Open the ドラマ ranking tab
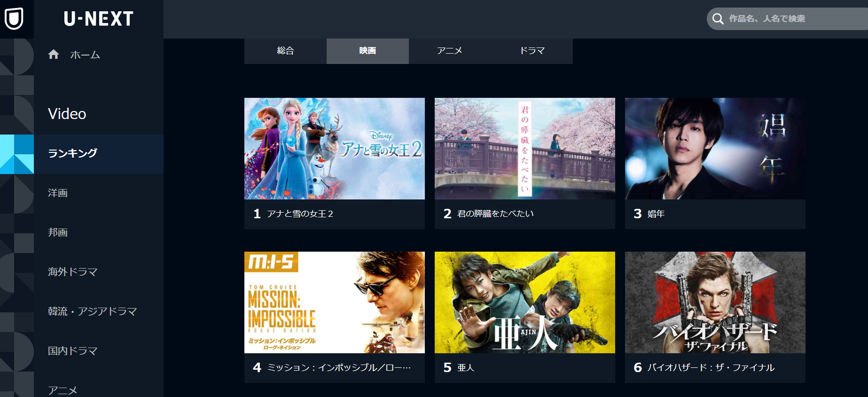This screenshot has height=397, width=868. 532,51
